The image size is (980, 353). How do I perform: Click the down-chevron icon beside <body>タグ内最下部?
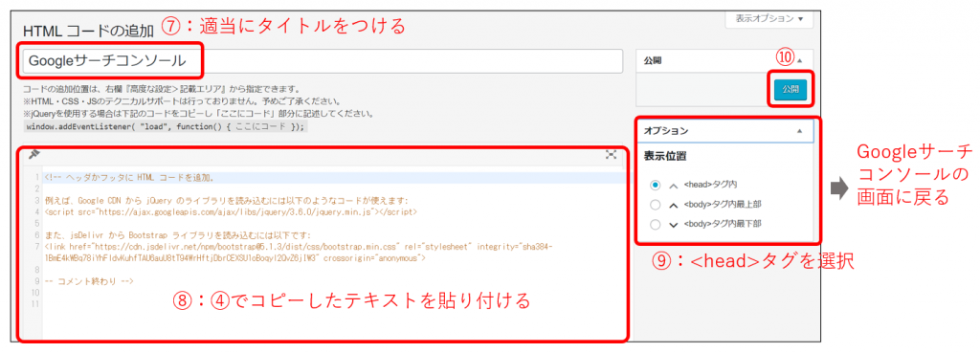[673, 224]
